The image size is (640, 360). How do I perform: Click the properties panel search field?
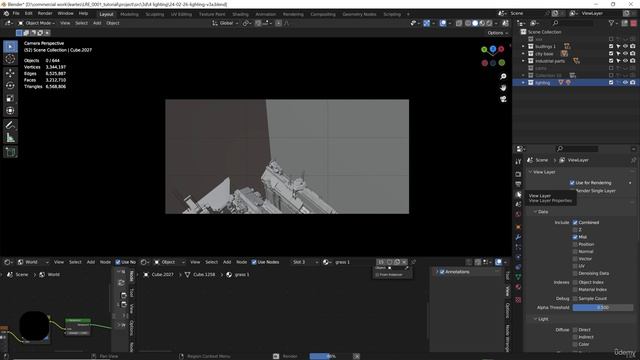pyautogui.click(x=577, y=149)
